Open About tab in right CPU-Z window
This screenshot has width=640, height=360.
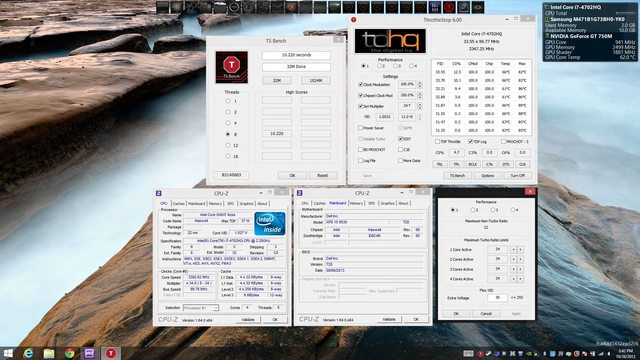tap(403, 203)
